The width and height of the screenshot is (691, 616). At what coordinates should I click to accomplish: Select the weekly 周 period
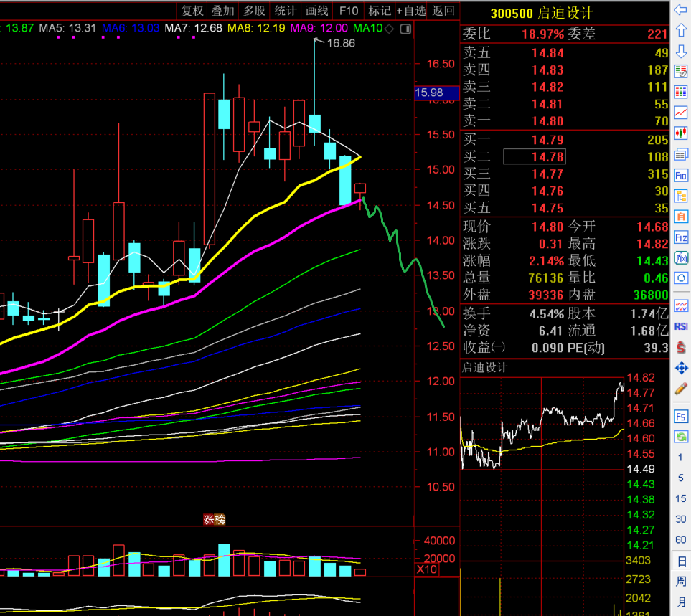(x=681, y=581)
